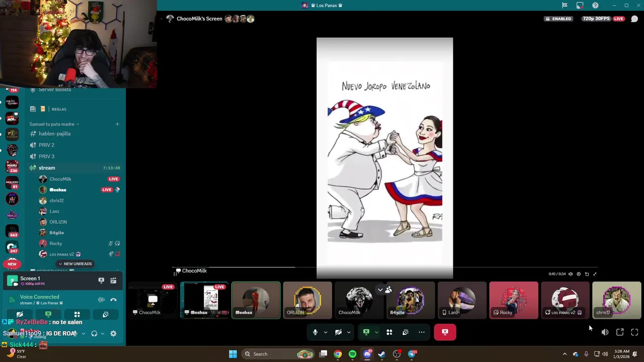The width and height of the screenshot is (644, 362).
Task: Join the PRIV 2 voice channel
Action: tap(74, 145)
